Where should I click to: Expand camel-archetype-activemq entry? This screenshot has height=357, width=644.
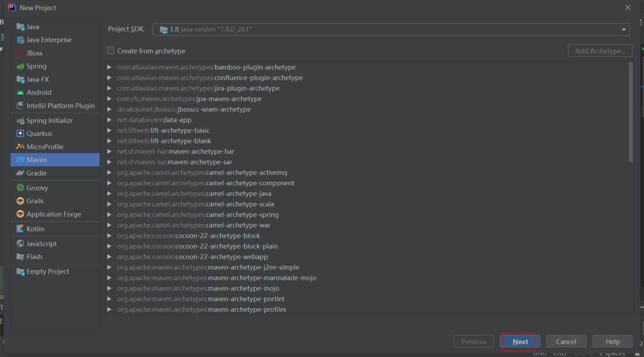[109, 172]
